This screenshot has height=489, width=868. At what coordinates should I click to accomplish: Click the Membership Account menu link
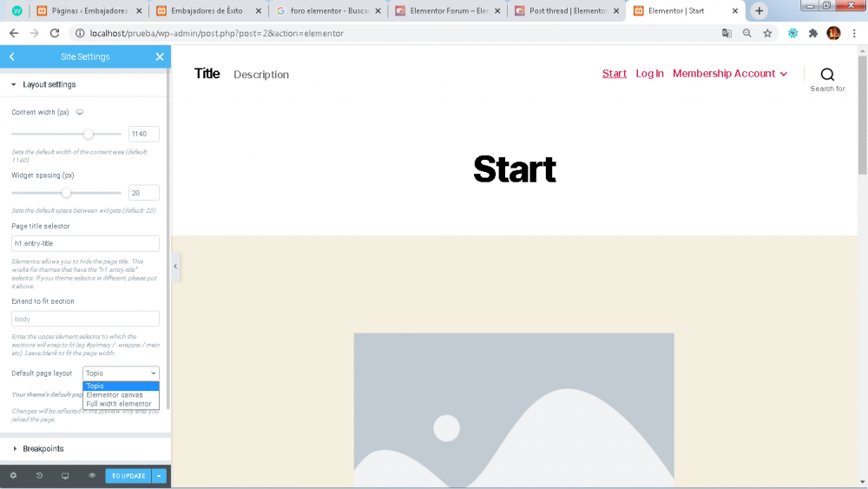724,74
